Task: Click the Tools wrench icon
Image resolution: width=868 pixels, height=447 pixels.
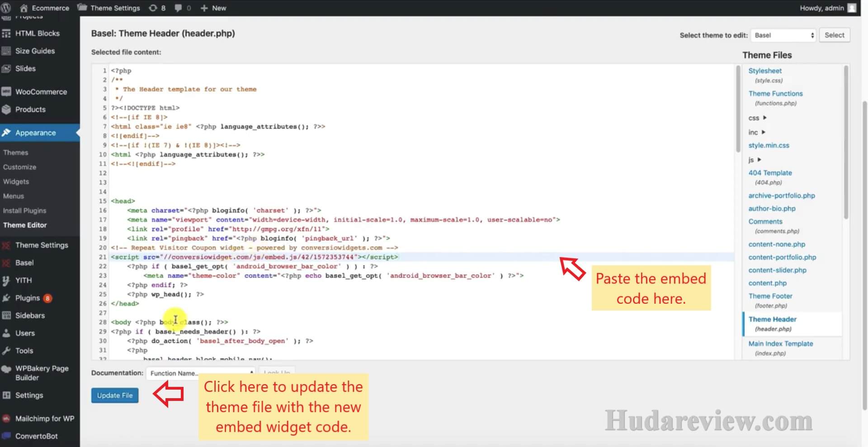Action: [6, 351]
